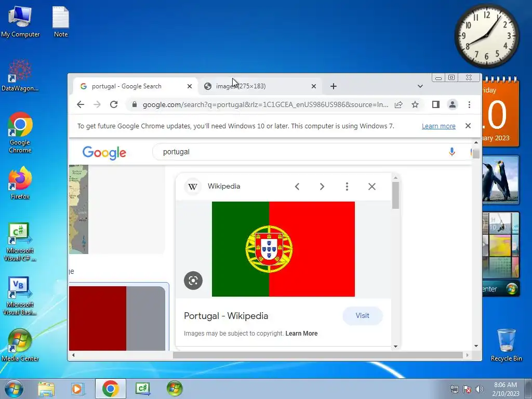Select the portugal - Google Search tab
Screen dimensions: 532x399
tap(136, 86)
